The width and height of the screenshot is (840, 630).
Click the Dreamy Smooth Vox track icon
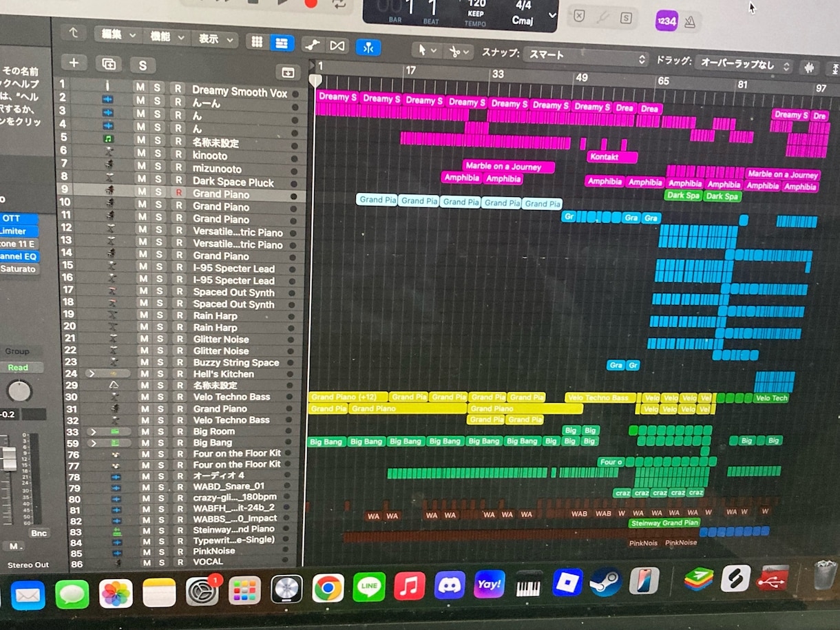108,85
